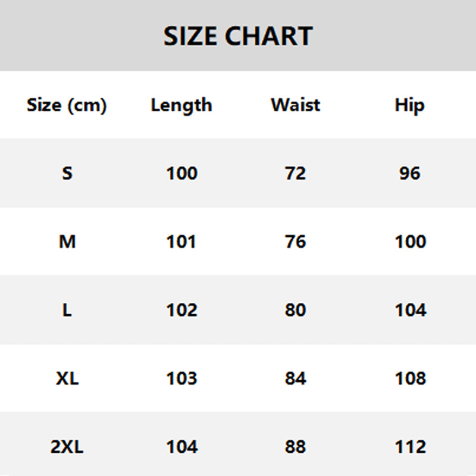Screen dimensions: 476x476
Task: Click length value 100 for size S
Action: click(x=181, y=173)
